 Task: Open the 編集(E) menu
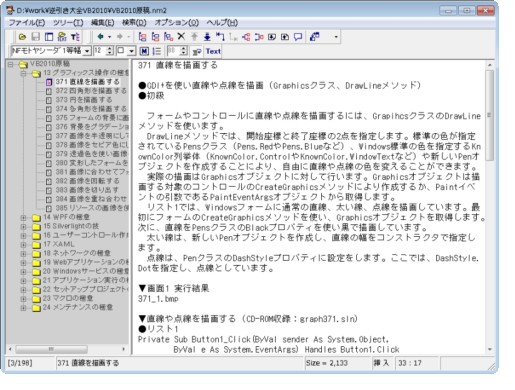click(103, 22)
